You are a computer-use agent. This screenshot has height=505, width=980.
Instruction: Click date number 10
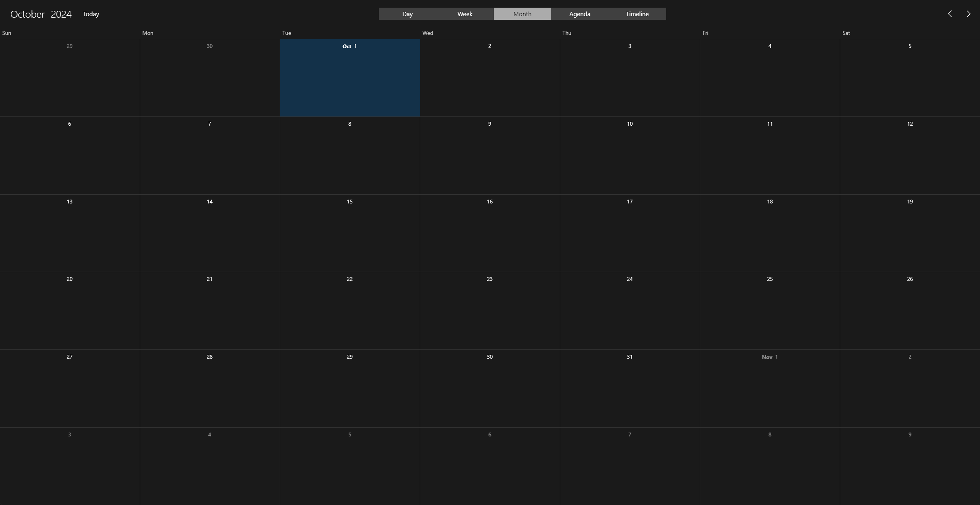pos(629,124)
